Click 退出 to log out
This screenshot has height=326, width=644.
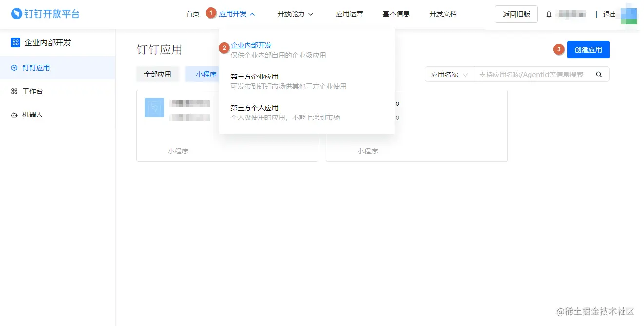click(x=608, y=14)
